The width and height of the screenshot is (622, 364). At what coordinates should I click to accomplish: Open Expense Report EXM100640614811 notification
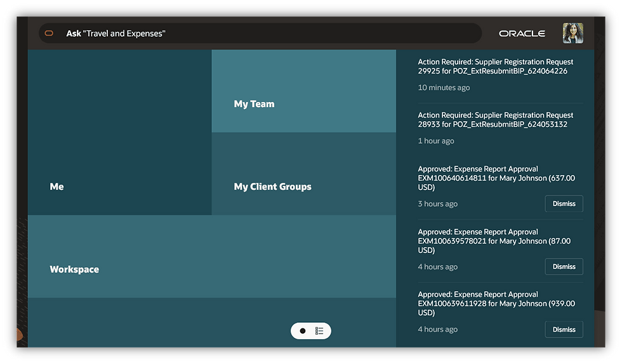(496, 178)
